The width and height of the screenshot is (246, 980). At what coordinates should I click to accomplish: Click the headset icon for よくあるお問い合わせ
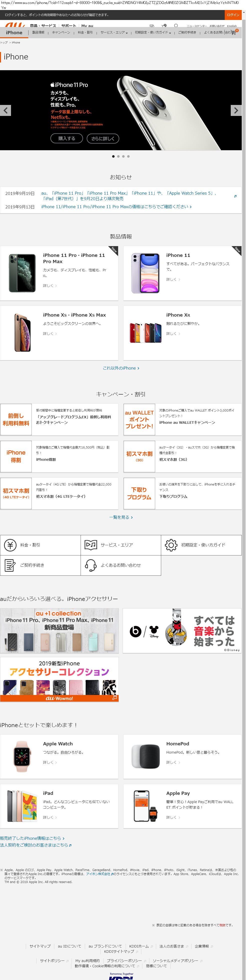(x=91, y=565)
